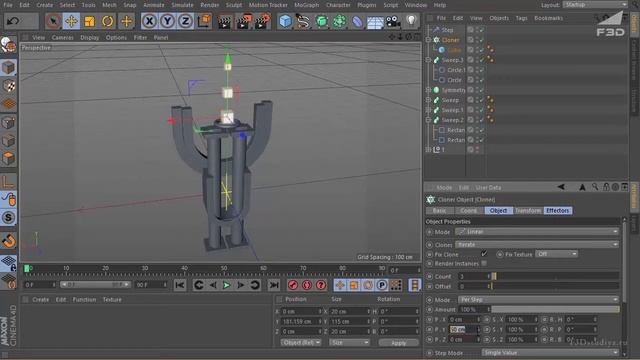The width and height of the screenshot is (640, 360).
Task: Toggle the Y axis lock
Action: click(x=167, y=21)
